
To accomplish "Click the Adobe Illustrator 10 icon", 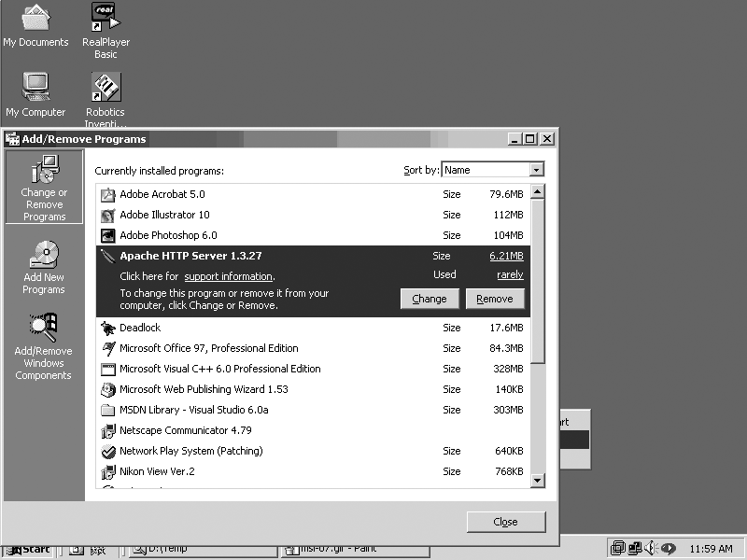I will tap(108, 216).
